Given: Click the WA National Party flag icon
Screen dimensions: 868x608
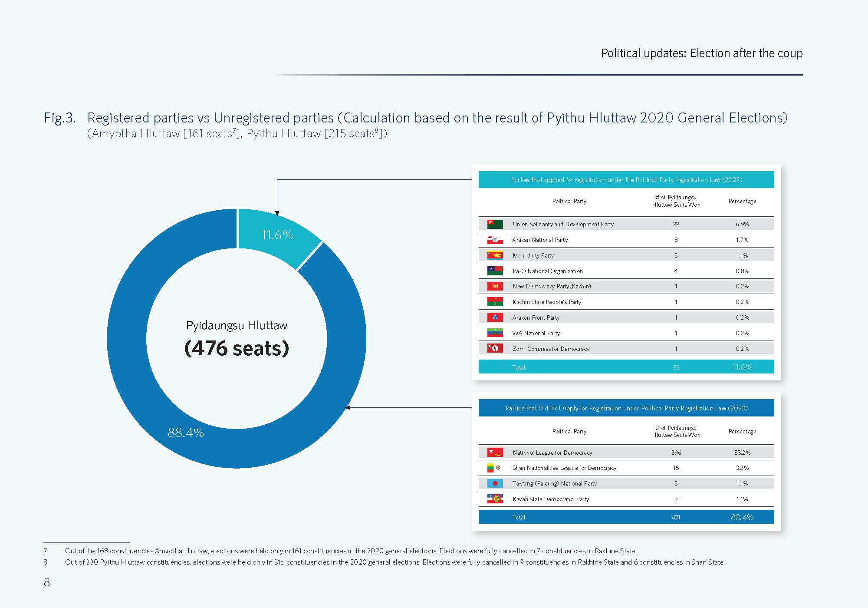Looking at the screenshot, I should tap(495, 333).
